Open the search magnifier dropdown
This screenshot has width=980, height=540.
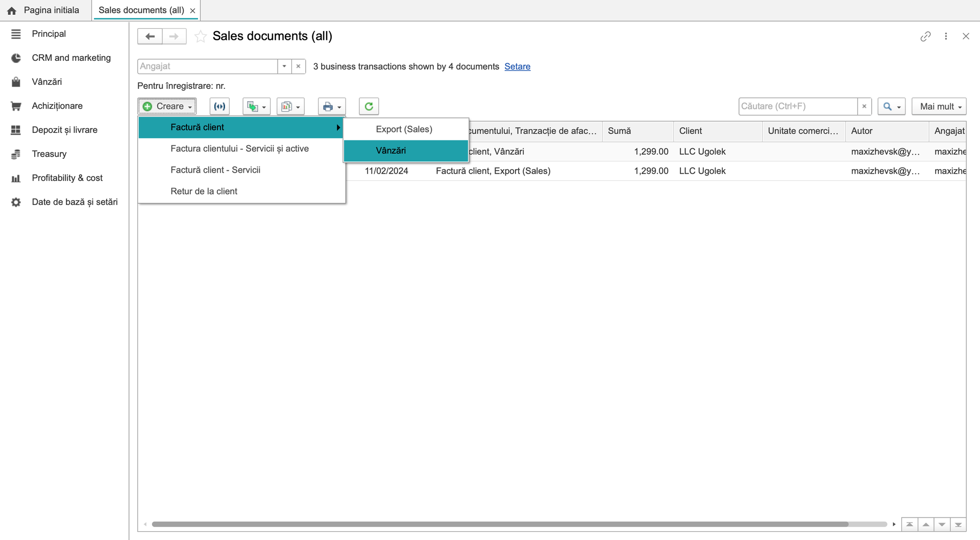point(892,106)
